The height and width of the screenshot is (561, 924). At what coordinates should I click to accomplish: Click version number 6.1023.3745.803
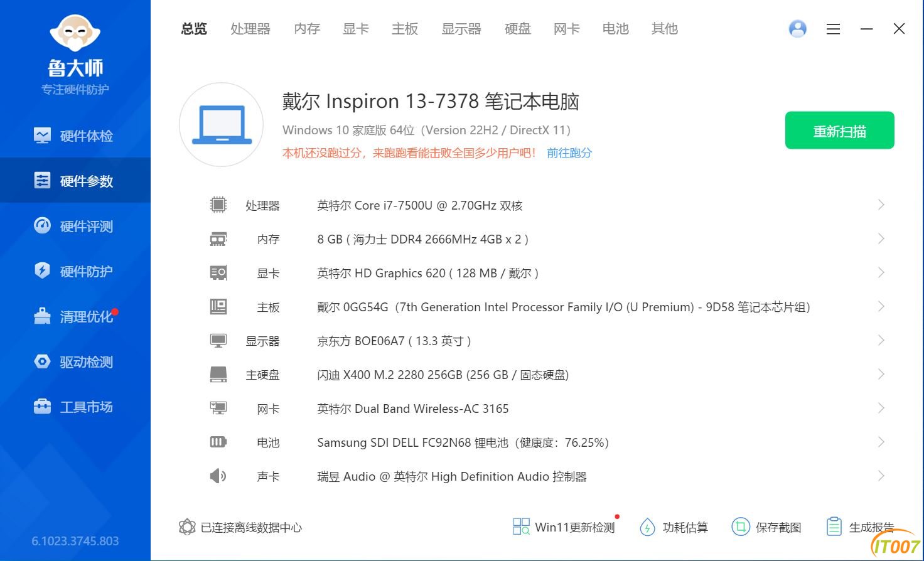point(75,541)
